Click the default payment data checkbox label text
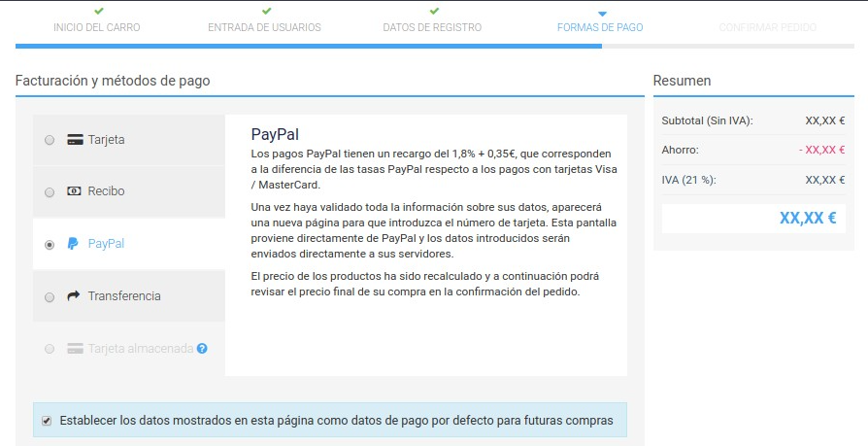This screenshot has width=868, height=446. 336,421
